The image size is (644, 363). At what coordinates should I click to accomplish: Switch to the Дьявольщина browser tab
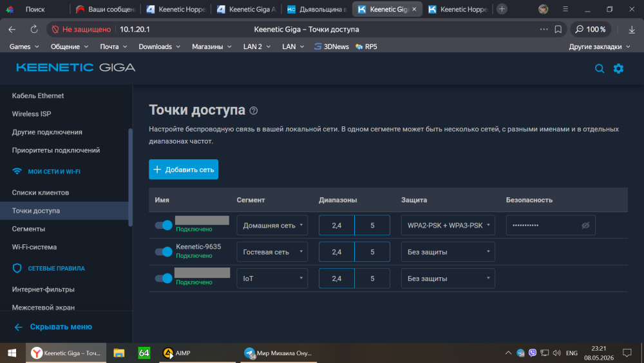[x=317, y=9]
